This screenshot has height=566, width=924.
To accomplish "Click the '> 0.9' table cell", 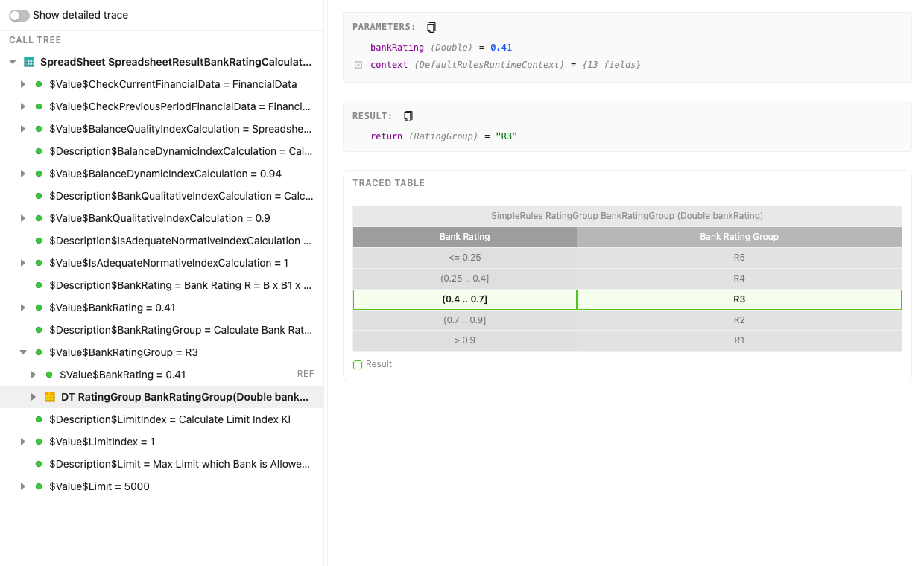I will [x=465, y=340].
